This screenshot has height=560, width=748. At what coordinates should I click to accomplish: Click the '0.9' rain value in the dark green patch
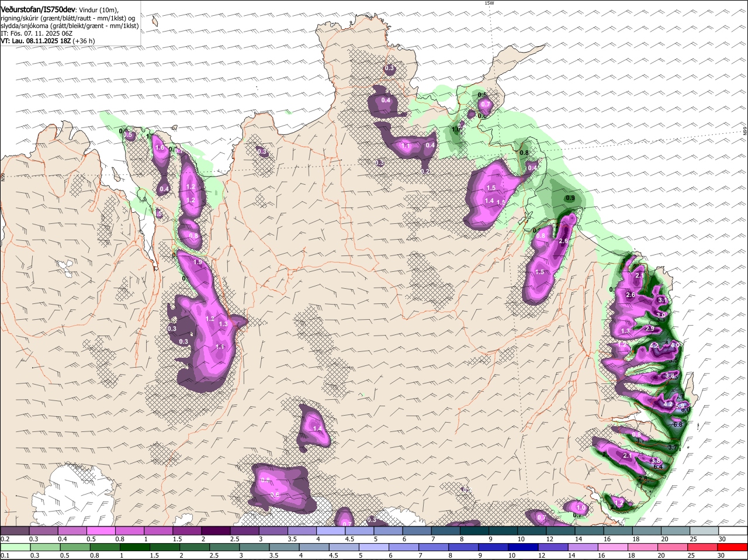(570, 198)
